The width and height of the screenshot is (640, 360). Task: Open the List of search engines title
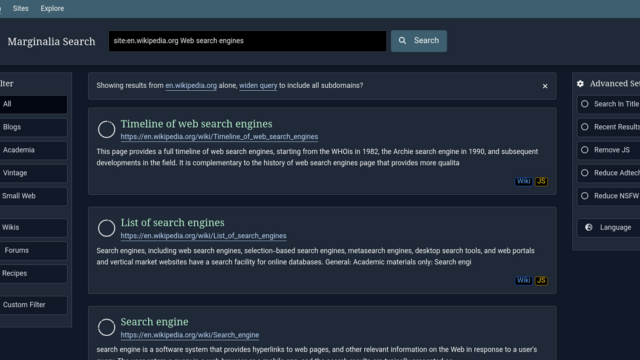(172, 222)
